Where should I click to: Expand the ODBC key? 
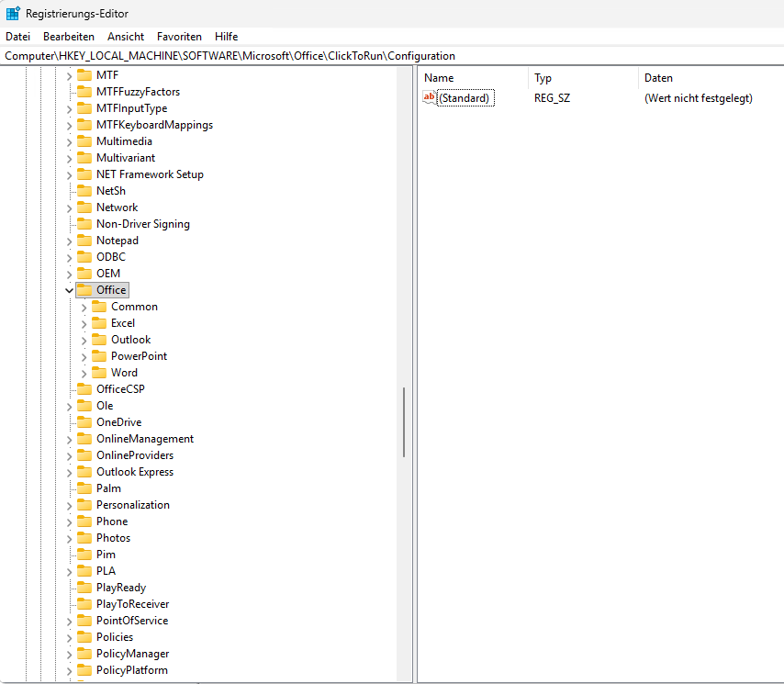(x=69, y=257)
